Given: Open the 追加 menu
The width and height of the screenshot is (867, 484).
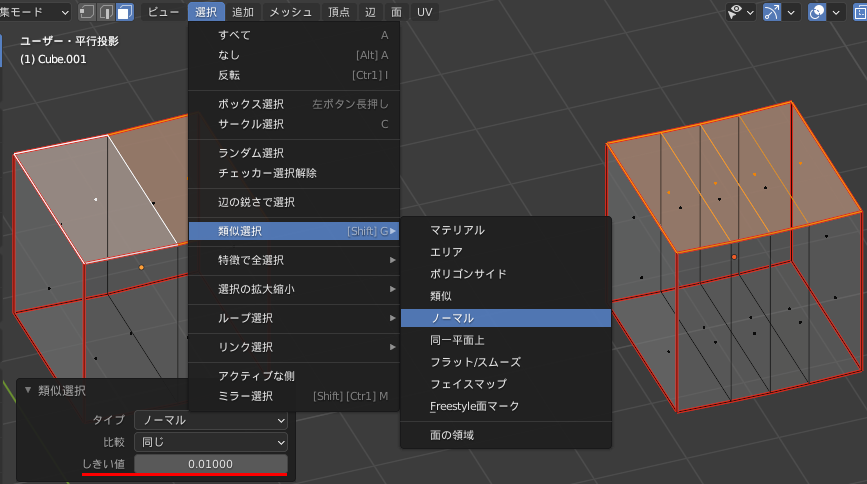Looking at the screenshot, I should 243,12.
